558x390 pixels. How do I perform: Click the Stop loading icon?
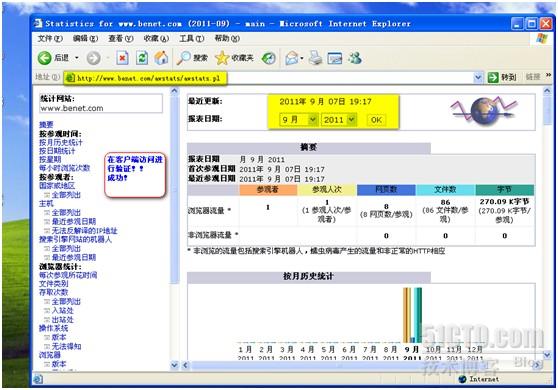122,58
